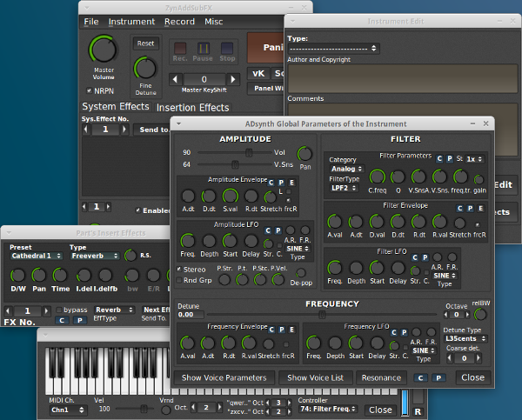
Task: Adjust the Master Volume knob
Action: tap(104, 50)
